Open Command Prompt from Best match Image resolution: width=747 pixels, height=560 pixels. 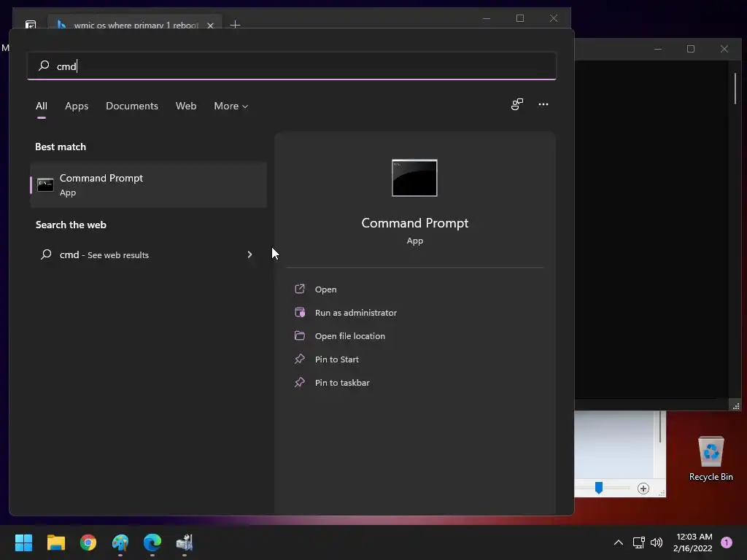click(148, 184)
